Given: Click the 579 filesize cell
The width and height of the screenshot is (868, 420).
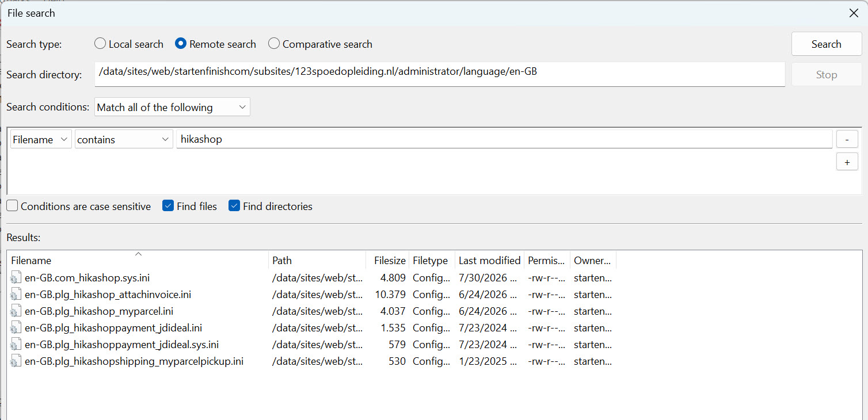Looking at the screenshot, I should coord(397,345).
